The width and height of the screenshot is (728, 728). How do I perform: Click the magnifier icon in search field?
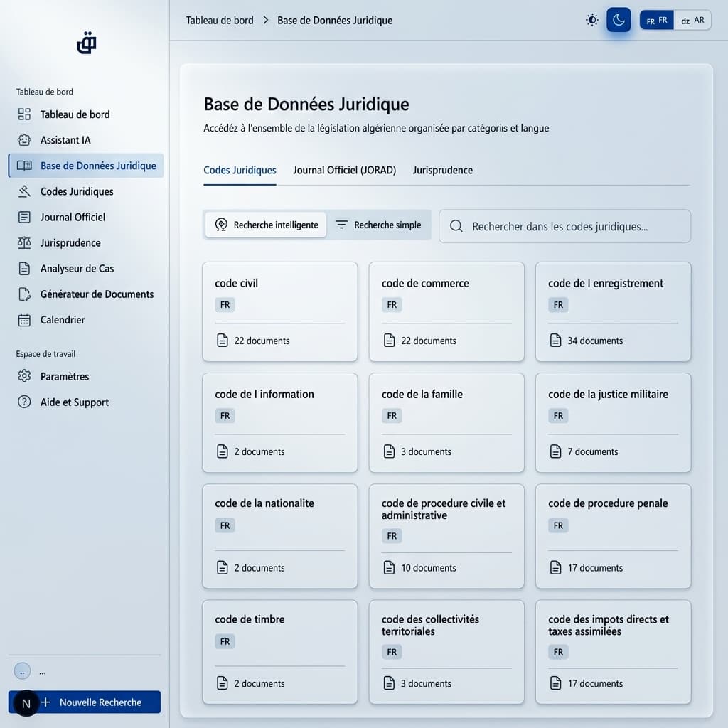(x=456, y=226)
